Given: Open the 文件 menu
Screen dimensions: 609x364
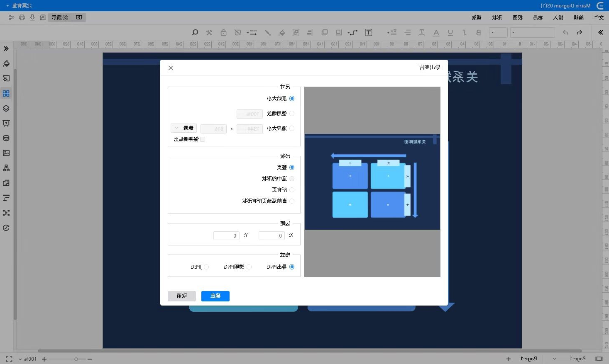Looking at the screenshot, I should (599, 17).
